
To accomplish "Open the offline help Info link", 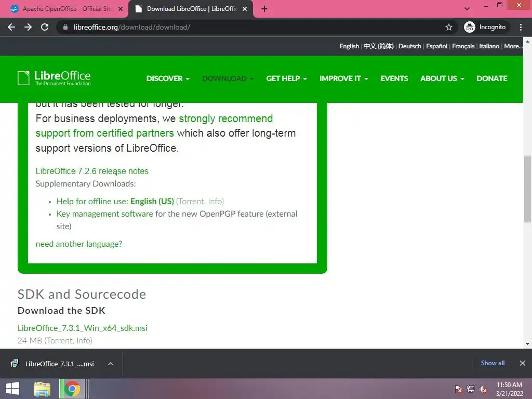I will 215,201.
